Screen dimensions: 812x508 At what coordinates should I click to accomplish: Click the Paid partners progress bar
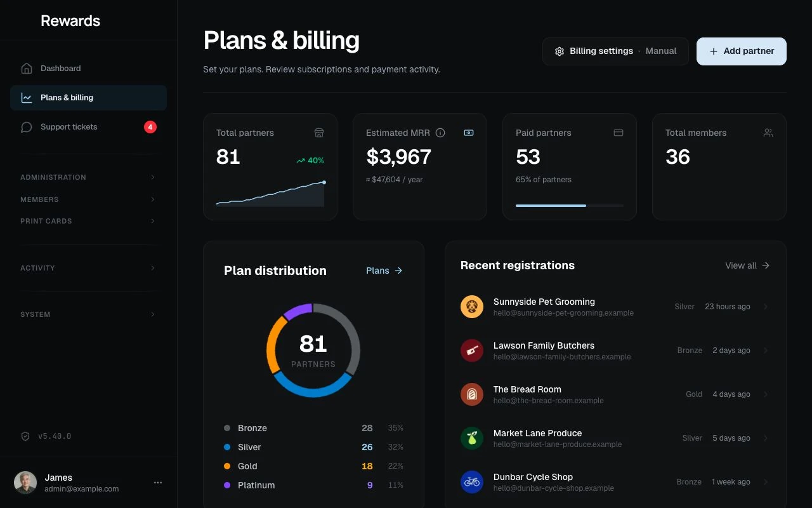570,206
